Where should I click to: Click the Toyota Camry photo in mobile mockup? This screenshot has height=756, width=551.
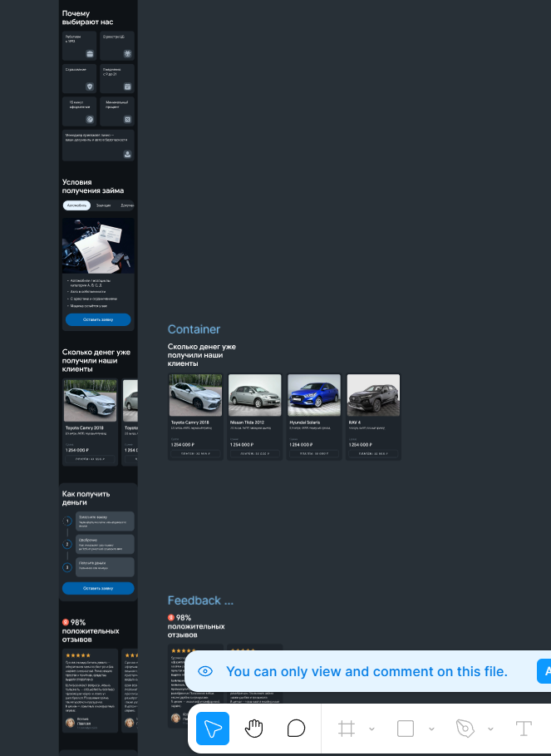coord(90,401)
